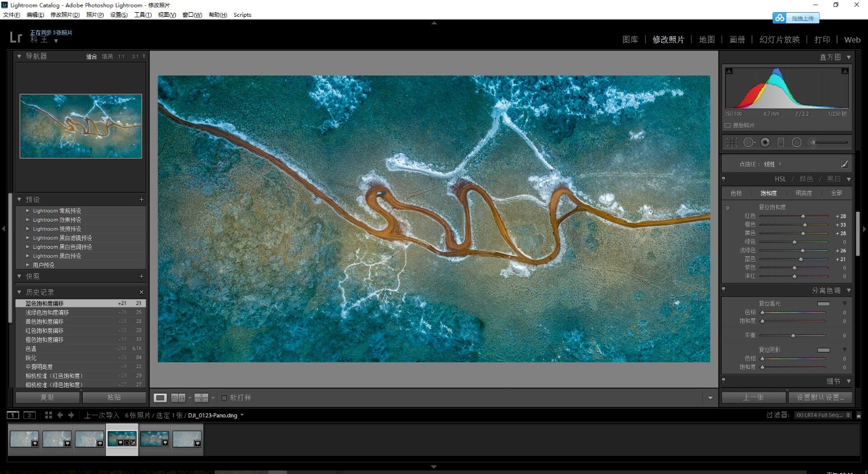Open Before/After view icon
The width and height of the screenshot is (868, 474).
click(178, 398)
